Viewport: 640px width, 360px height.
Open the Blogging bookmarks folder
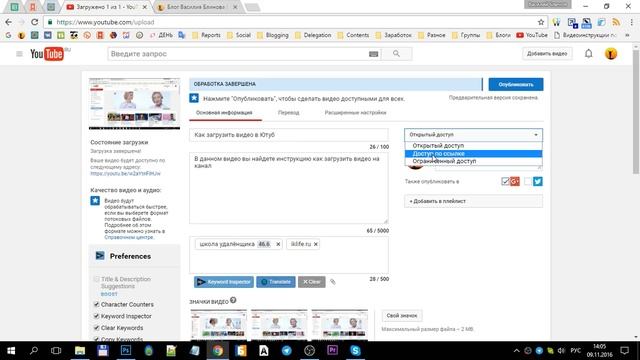pos(273,35)
